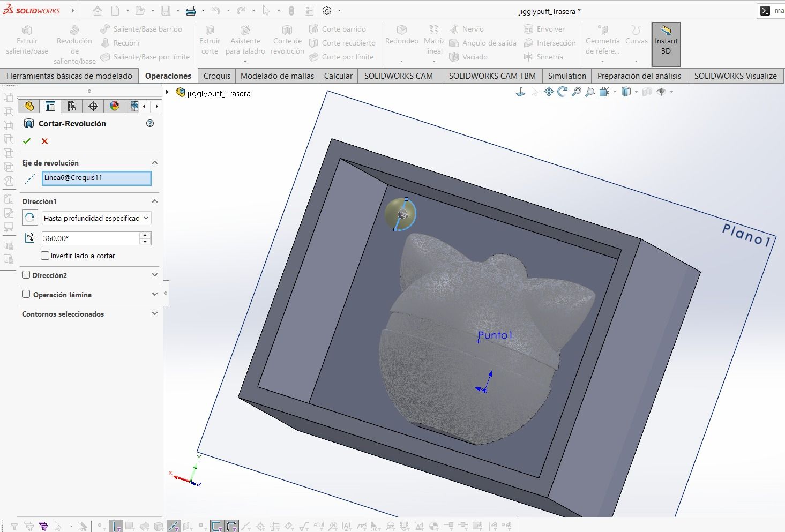Open the PropertyManager tab

(50, 106)
